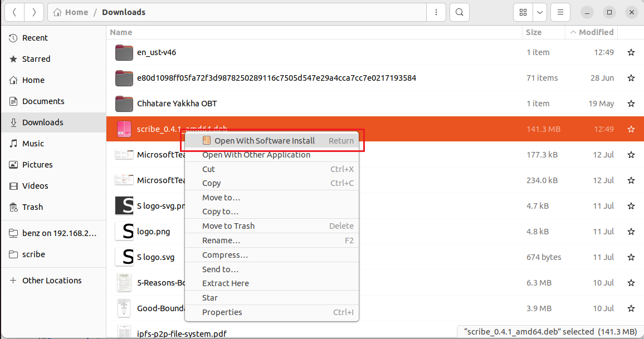Screen dimensions: 644x339
Task: Switch to grid view icon
Action: 523,12
